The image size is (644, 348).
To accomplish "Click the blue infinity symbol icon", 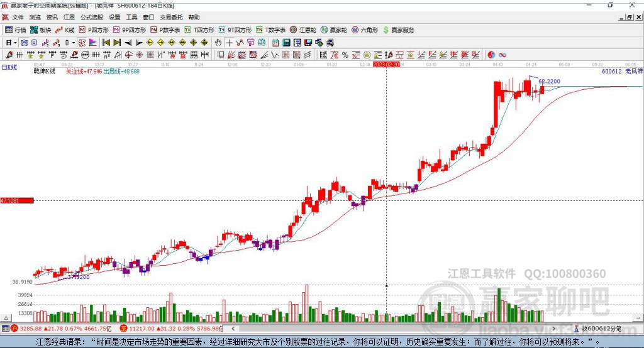I will (502, 55).
